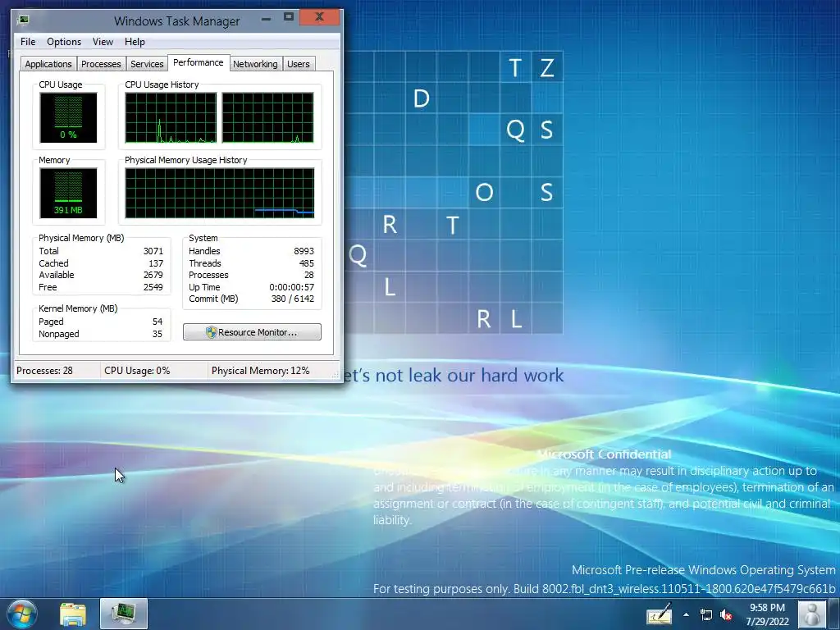This screenshot has width=840, height=630.
Task: Click the Paged kernel memory value 54
Action: [157, 322]
